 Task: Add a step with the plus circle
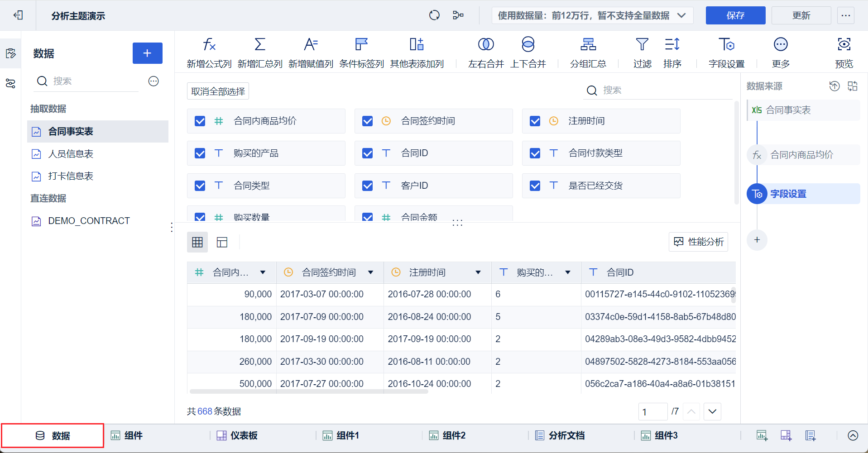(757, 240)
